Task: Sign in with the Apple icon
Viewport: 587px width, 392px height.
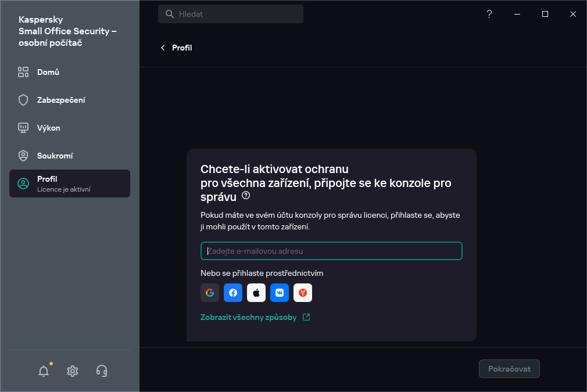Action: tap(256, 293)
